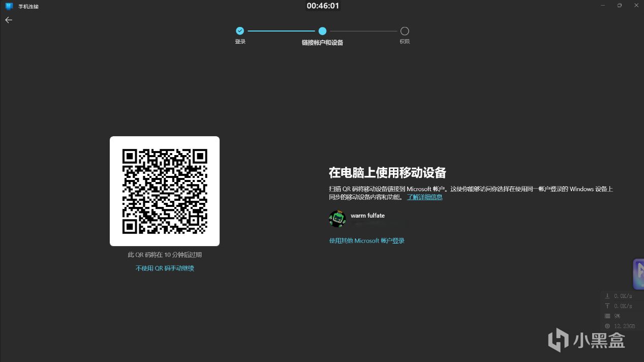Click 使用其他 Microsoft 帐户登录 link
This screenshot has width=644, height=362.
pos(367,240)
